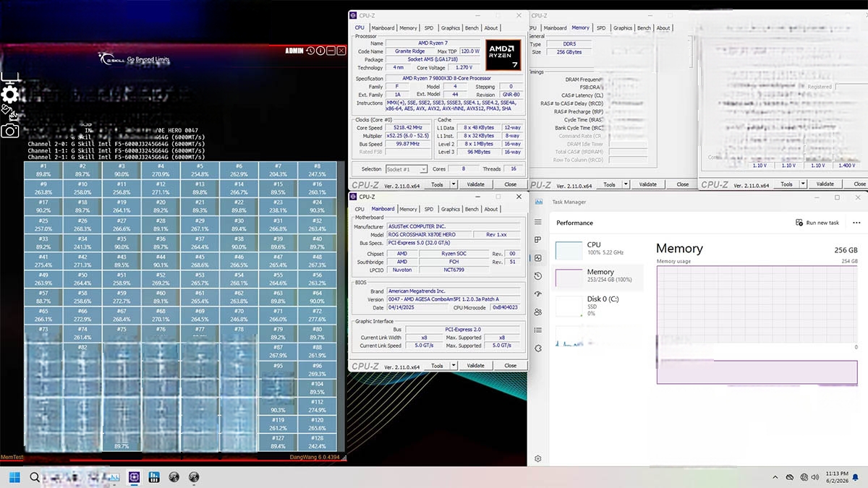
Task: Click memory test cell #72 277.6%
Action: (x=317, y=314)
